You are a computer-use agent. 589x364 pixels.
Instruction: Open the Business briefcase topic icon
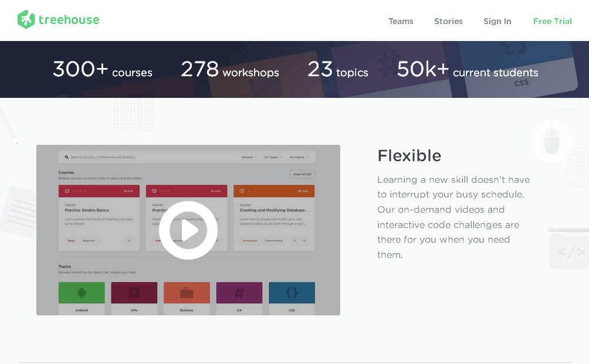[x=187, y=292]
